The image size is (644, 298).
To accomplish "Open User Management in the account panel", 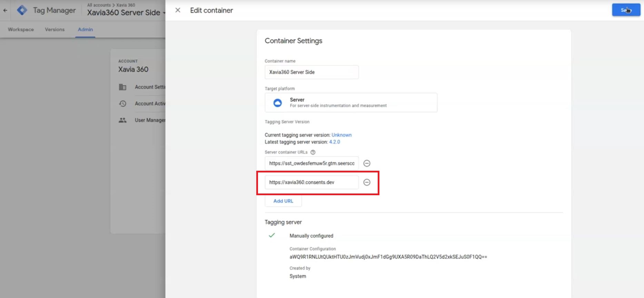I will (150, 120).
